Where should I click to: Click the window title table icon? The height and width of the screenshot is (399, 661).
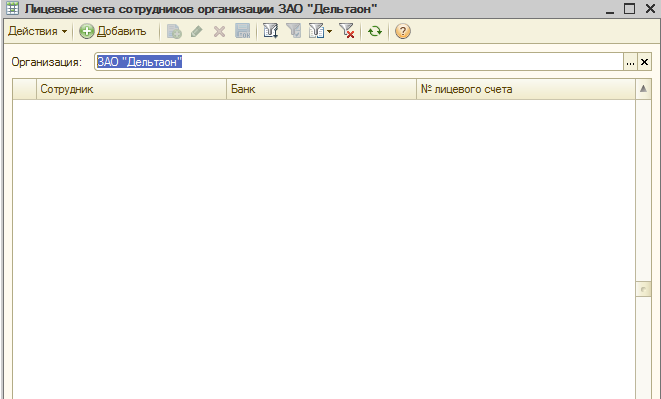13,8
